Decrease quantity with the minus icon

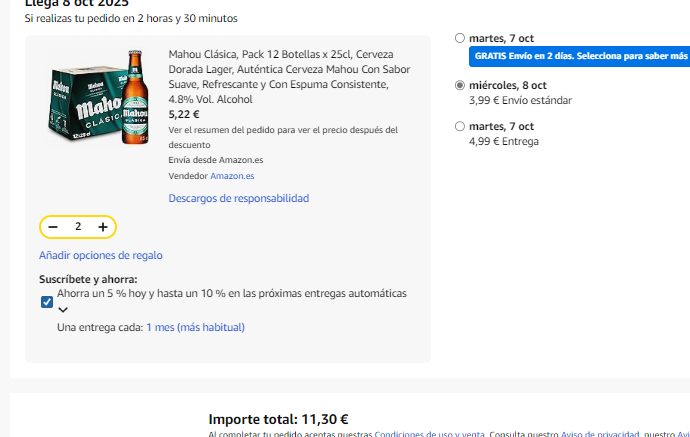pyautogui.click(x=53, y=227)
